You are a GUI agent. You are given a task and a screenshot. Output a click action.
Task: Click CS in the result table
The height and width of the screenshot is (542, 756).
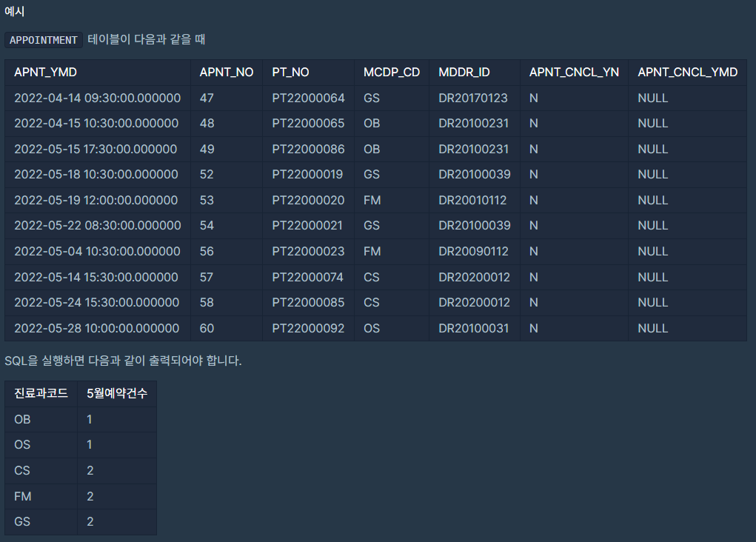pyautogui.click(x=21, y=471)
